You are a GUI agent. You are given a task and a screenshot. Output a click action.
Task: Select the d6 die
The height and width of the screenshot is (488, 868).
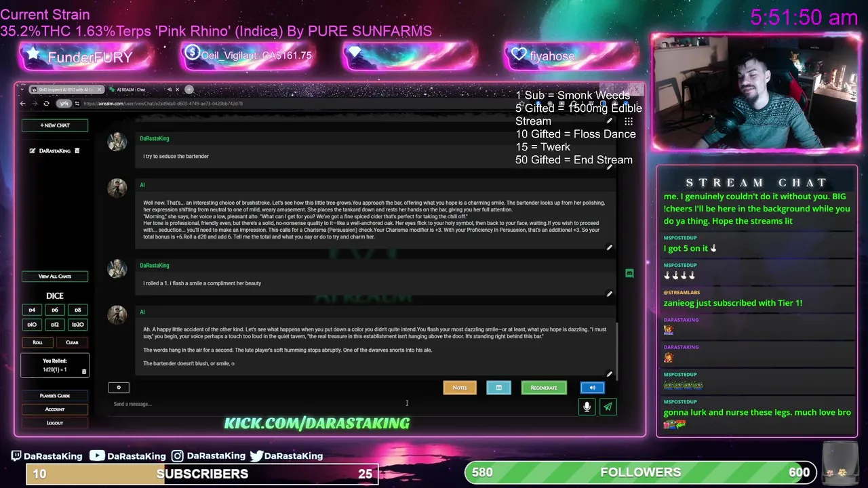[x=55, y=310]
